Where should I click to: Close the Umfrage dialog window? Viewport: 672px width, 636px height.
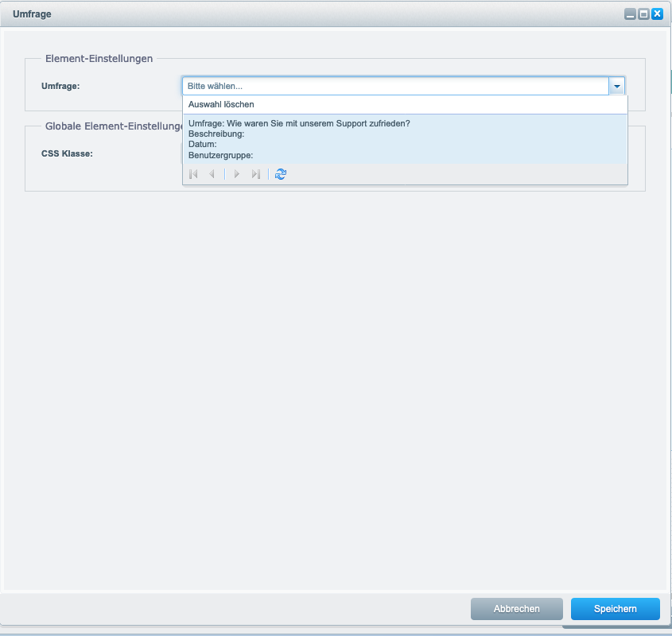point(657,14)
